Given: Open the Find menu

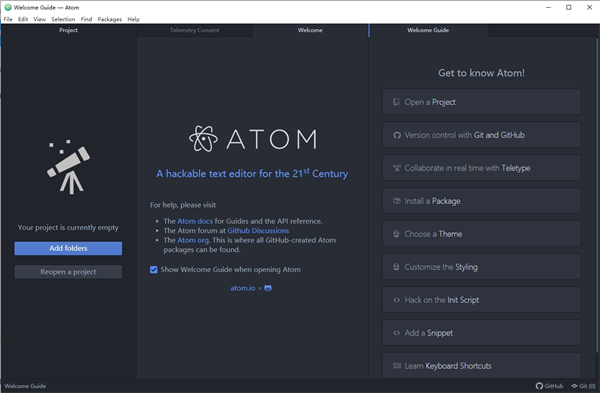Looking at the screenshot, I should click(x=86, y=19).
